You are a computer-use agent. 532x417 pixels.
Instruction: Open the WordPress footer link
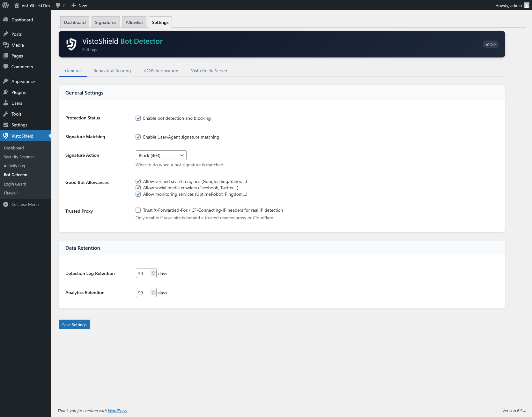[117, 411]
